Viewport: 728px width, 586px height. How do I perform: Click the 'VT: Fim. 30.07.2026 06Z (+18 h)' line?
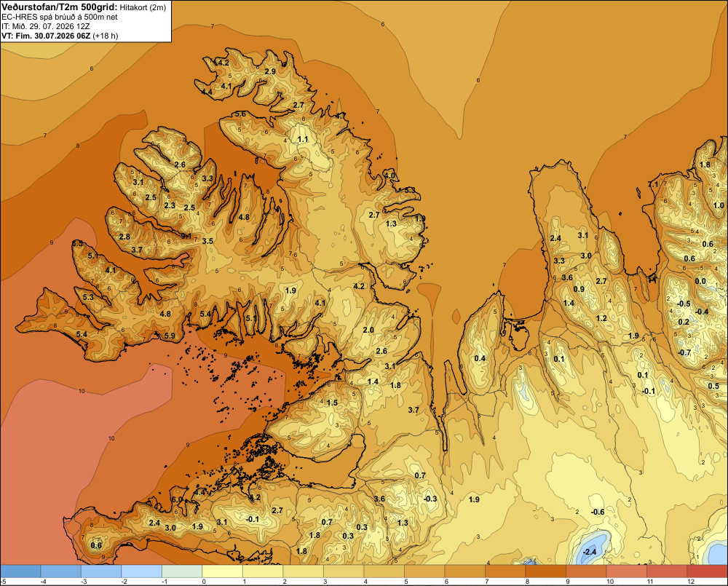[60, 36]
